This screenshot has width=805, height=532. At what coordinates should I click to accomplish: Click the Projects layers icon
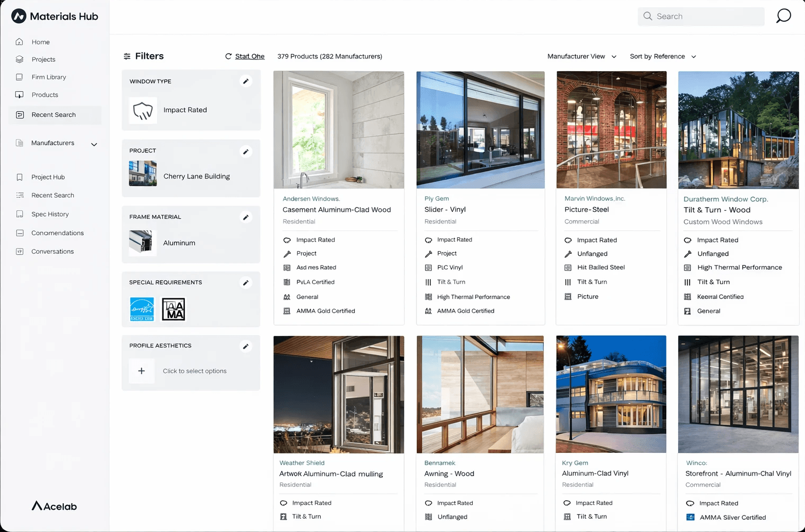pos(20,59)
